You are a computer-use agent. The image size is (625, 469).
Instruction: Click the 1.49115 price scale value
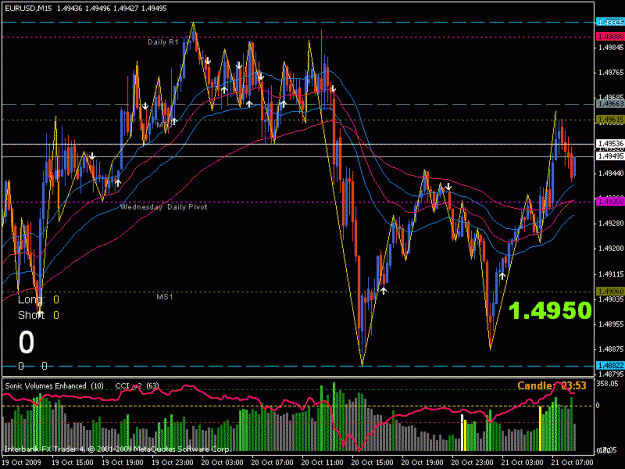point(611,274)
